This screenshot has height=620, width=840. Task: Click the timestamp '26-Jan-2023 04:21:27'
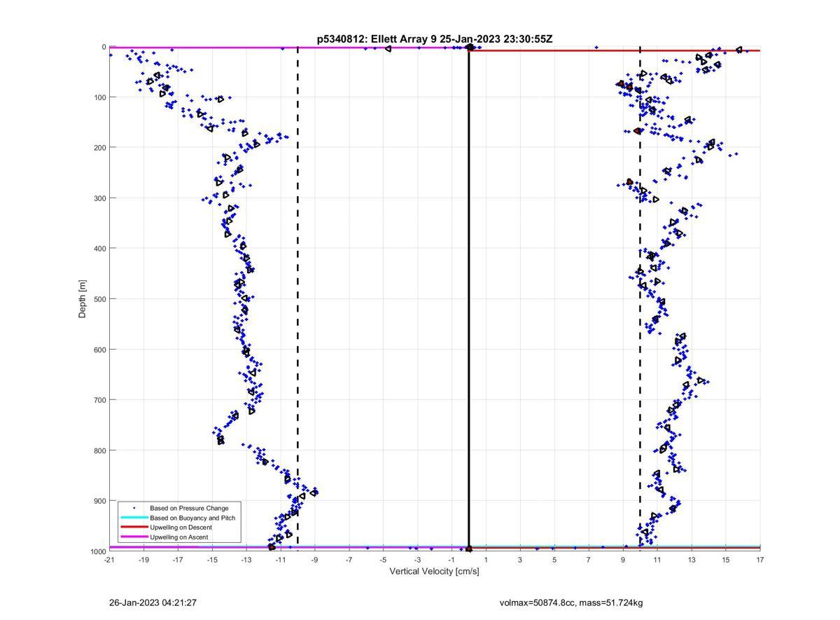point(153,602)
